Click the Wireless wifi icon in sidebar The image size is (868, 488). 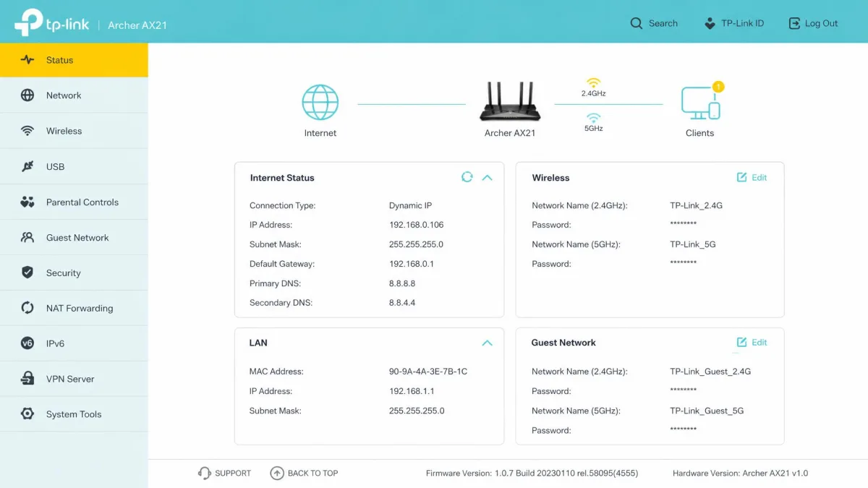point(27,131)
